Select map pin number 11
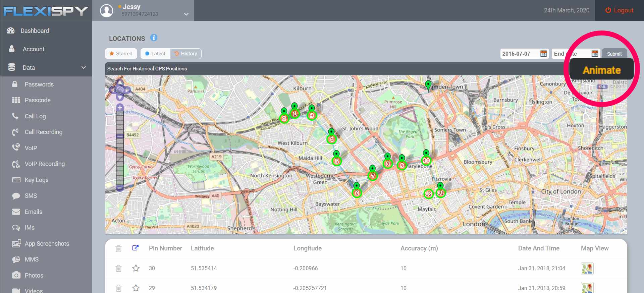 (x=441, y=193)
